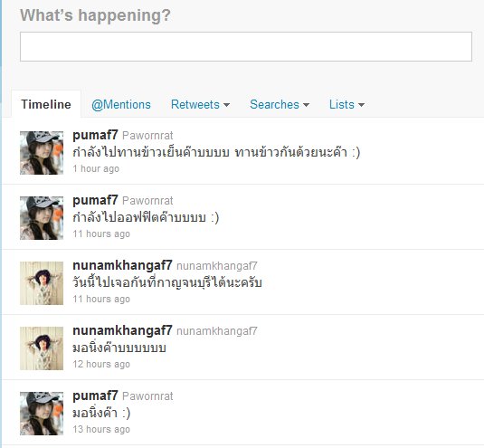Viewport: 484px width, 448px height.
Task: Open pumaf7 avatar on first tweet
Action: 42,153
